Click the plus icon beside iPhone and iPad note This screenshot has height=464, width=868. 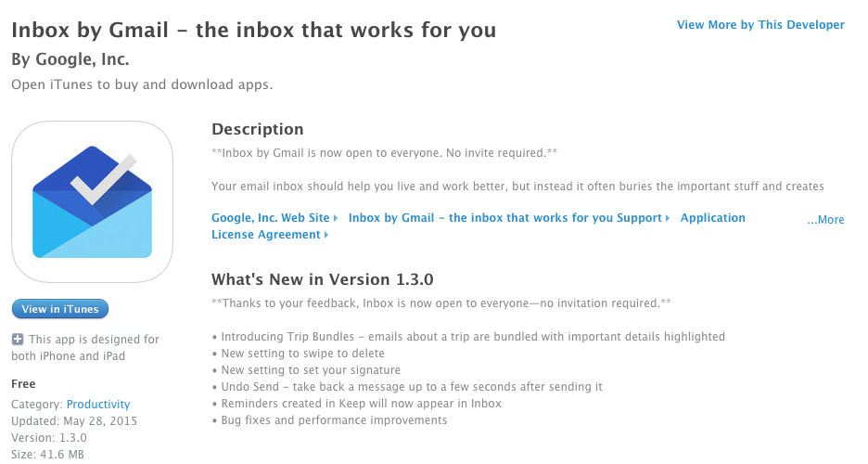tap(18, 340)
